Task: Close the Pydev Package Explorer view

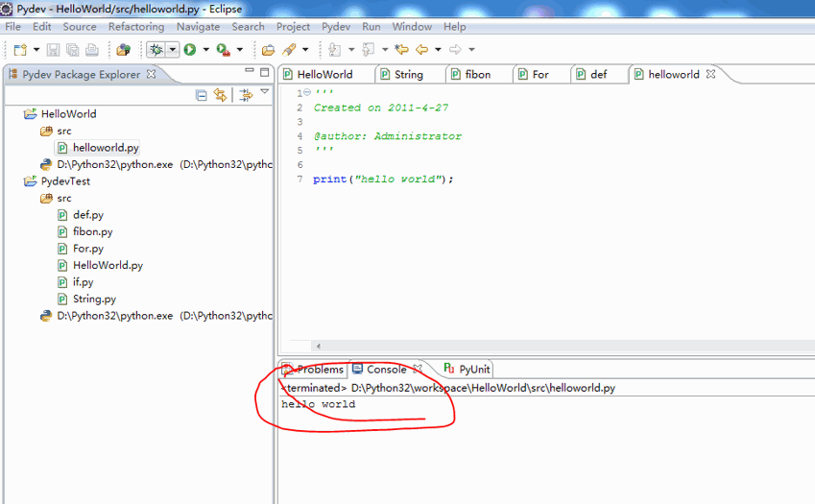Action: pos(152,74)
